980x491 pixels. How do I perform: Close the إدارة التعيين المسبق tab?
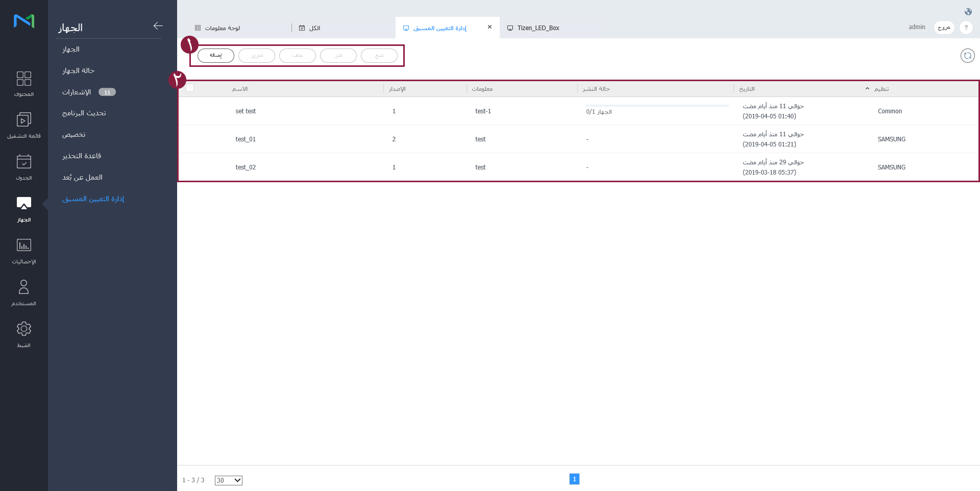(x=489, y=27)
